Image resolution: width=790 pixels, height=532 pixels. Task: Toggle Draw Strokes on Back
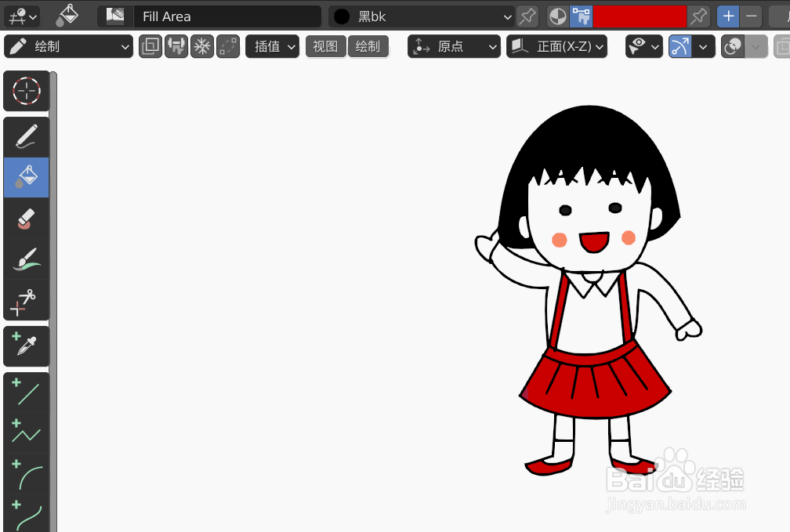pyautogui.click(x=150, y=46)
